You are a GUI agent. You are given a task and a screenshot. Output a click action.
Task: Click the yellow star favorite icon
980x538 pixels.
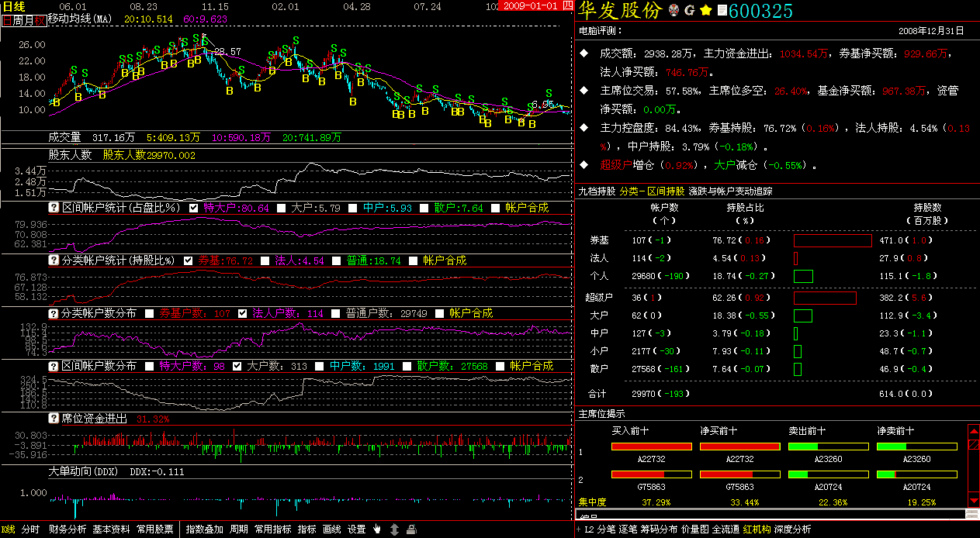point(705,11)
